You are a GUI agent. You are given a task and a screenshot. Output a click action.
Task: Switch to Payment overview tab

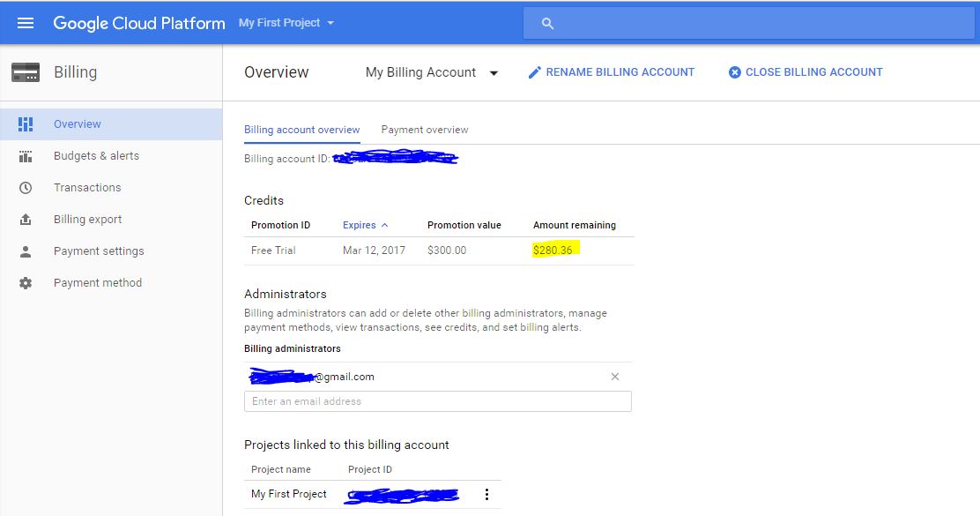pyautogui.click(x=425, y=130)
